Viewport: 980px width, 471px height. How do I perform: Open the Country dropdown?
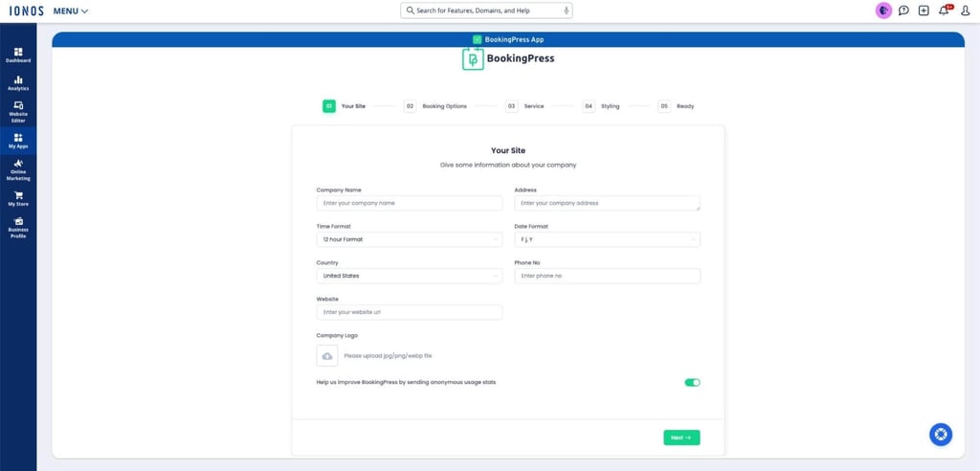click(x=410, y=276)
